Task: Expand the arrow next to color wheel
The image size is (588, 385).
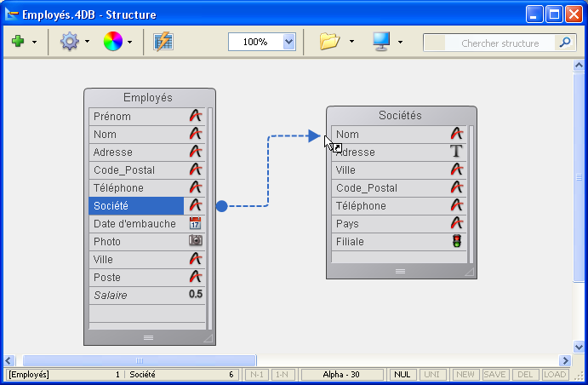Action: click(x=130, y=42)
